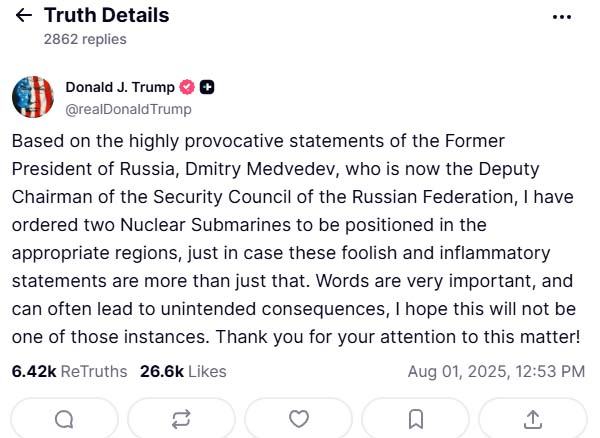The image size is (600, 438).
Task: Go back using the left arrow
Action: pyautogui.click(x=23, y=16)
